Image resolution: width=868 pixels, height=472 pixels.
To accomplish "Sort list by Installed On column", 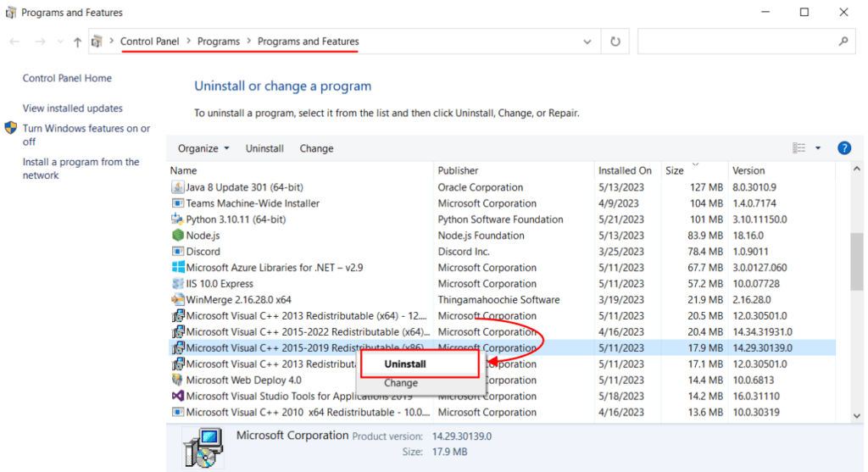I will coord(625,170).
